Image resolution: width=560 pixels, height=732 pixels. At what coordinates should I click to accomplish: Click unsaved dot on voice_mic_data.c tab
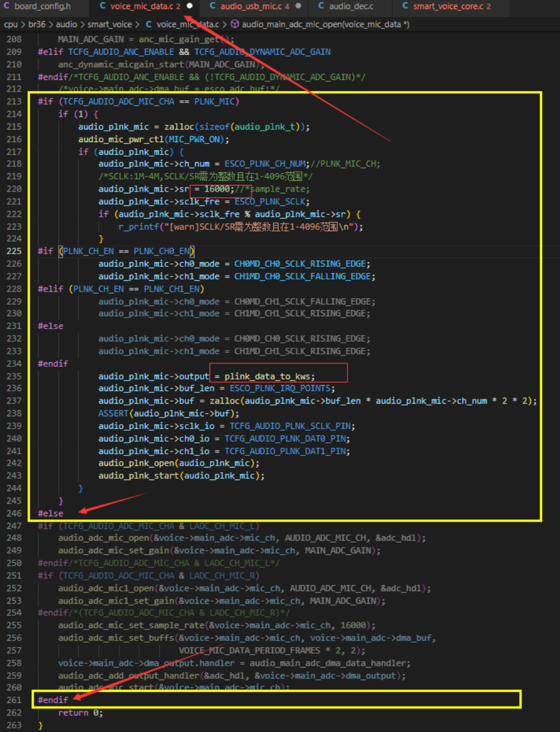point(190,7)
